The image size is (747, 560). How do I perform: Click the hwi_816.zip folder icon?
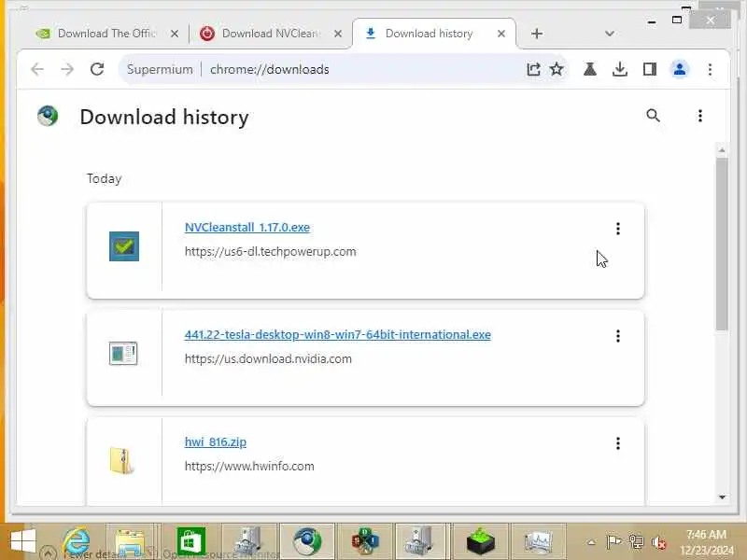(122, 460)
